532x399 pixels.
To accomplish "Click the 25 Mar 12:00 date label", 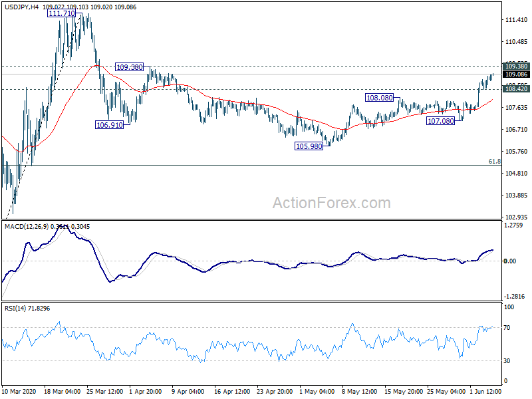I will click(105, 392).
